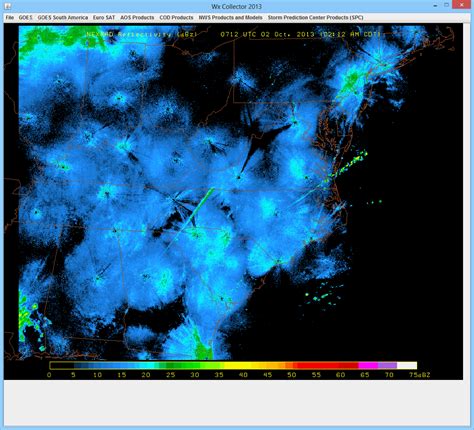Open Storm Prediction Center Products (SPC) menu

pyautogui.click(x=315, y=17)
